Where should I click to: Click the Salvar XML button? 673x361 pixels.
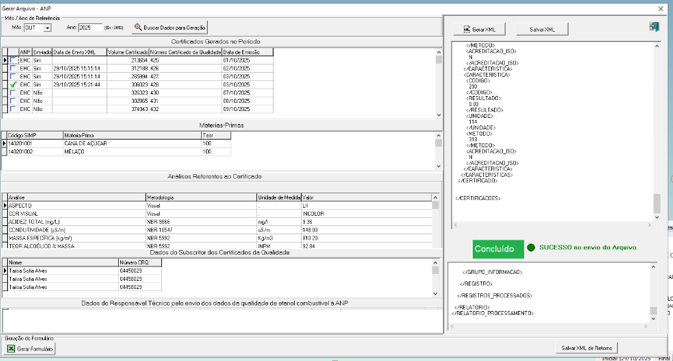pyautogui.click(x=542, y=29)
